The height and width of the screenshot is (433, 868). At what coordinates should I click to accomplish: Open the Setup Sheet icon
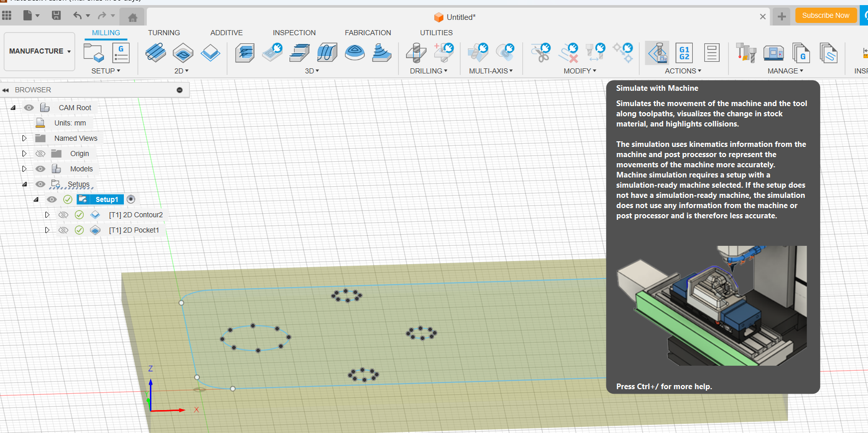coord(712,52)
